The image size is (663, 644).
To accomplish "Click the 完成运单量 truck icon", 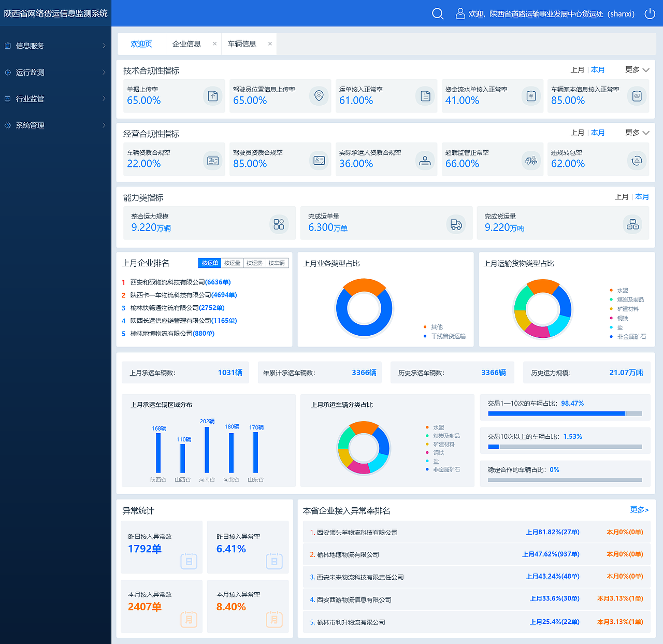I will (x=456, y=224).
